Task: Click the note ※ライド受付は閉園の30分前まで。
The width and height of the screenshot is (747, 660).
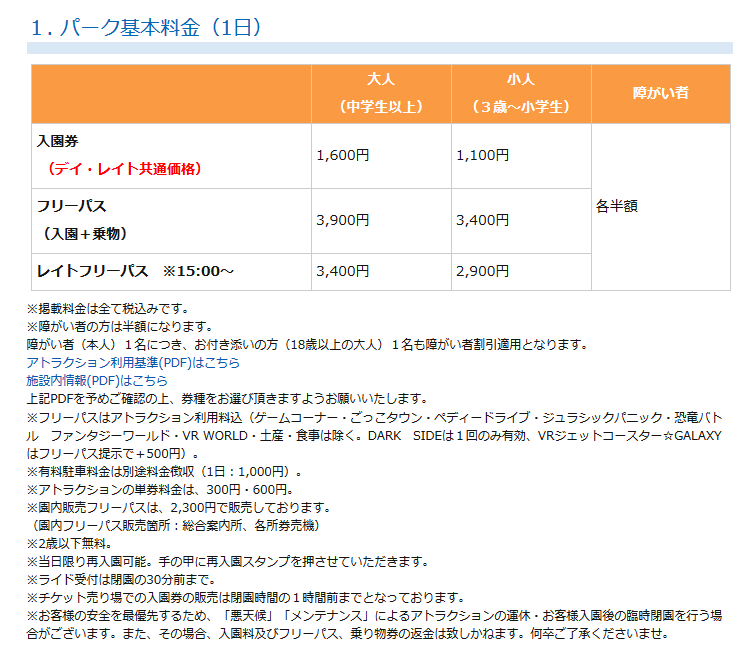Action: pos(122,580)
